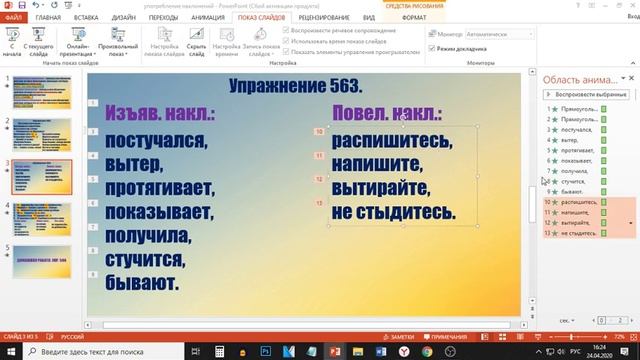This screenshot has width=640, height=360.
Task: Switch to Animations tab
Action: (x=208, y=18)
